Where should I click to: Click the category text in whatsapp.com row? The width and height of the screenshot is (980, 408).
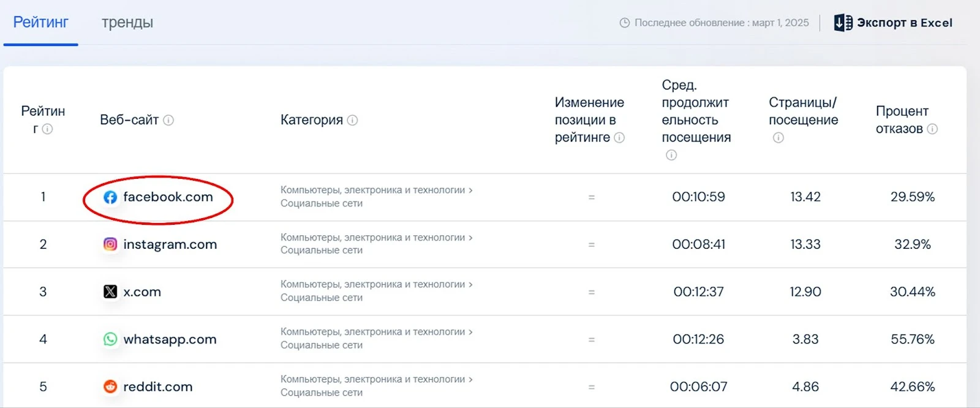(x=376, y=338)
